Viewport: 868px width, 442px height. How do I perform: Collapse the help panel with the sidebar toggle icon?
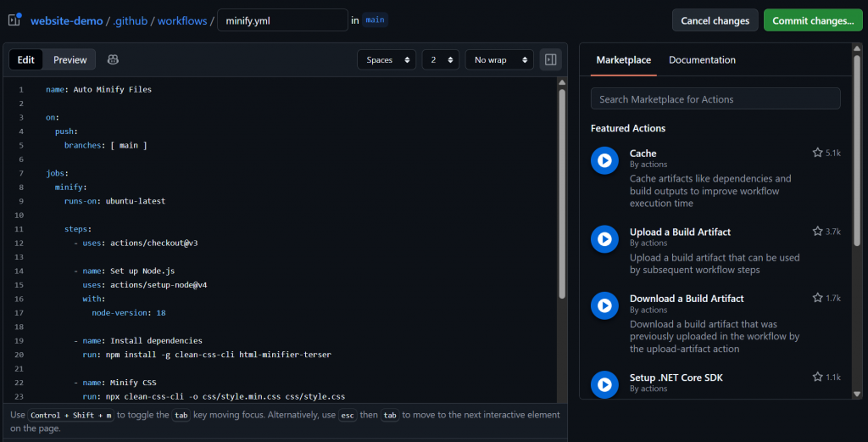point(550,59)
